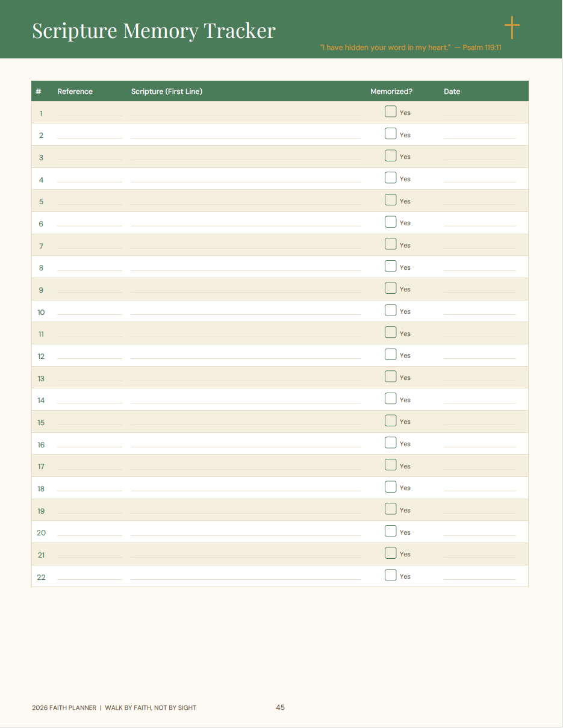Tick the Yes checkbox for row 2
Image resolution: width=563 pixels, height=728 pixels.
point(391,134)
